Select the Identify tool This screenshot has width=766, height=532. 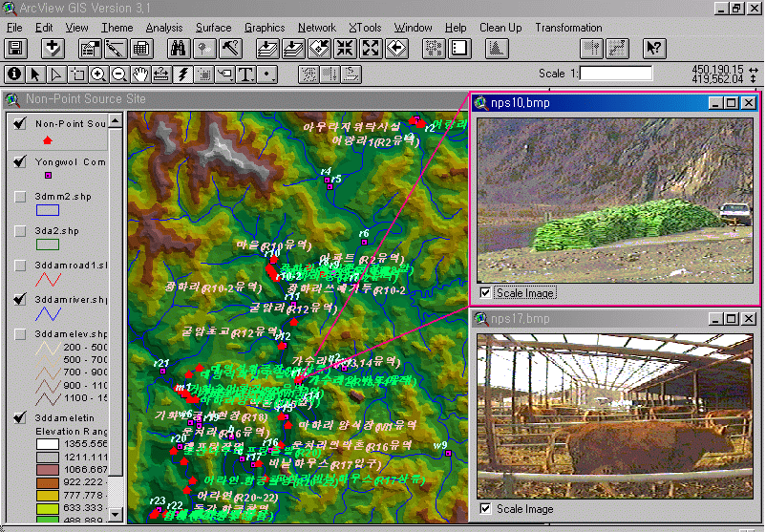(14, 74)
